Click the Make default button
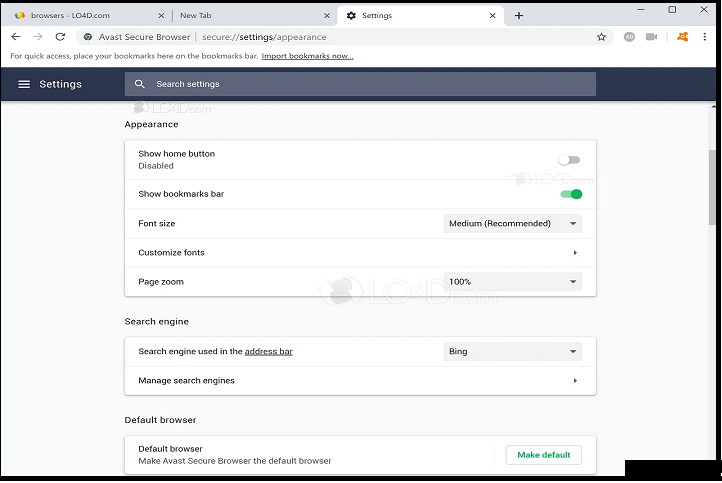The width and height of the screenshot is (722, 483). tap(543, 455)
